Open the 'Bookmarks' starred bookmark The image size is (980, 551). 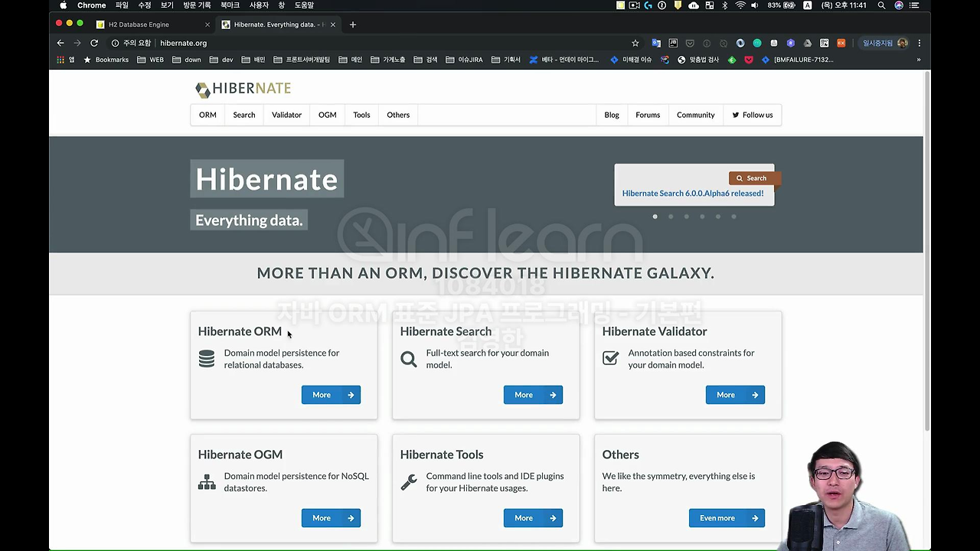[106, 60]
